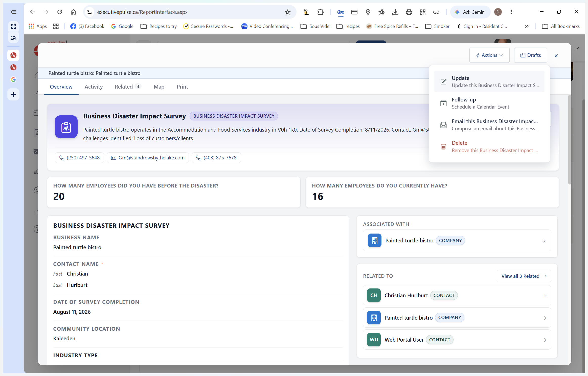Click the Follow-up calendar icon
588x376 pixels.
[x=443, y=103]
